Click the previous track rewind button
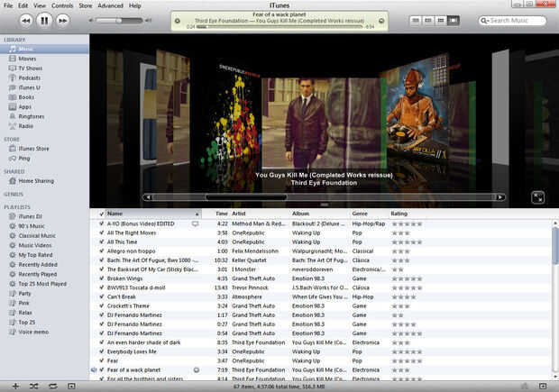The image size is (559, 392). [x=26, y=21]
